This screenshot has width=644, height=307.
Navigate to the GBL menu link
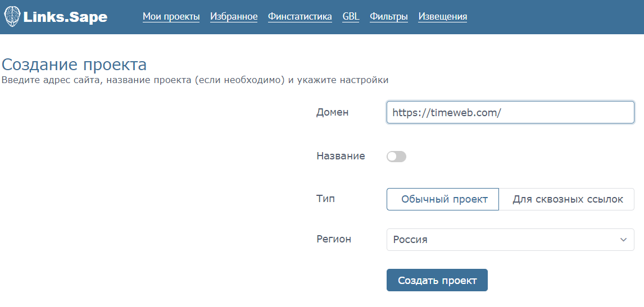coord(351,17)
